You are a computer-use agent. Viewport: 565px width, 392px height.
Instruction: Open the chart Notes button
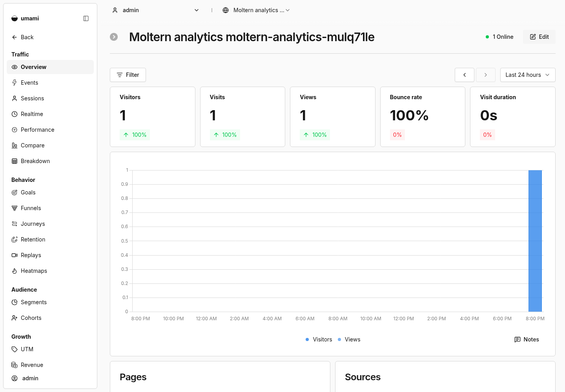coord(527,339)
